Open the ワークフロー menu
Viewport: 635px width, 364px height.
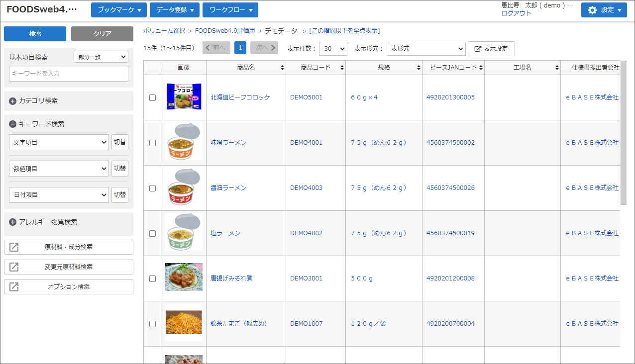pos(230,10)
